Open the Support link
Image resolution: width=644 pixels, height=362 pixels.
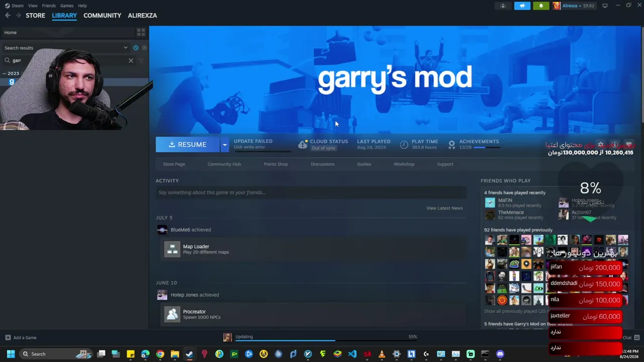pos(445,164)
